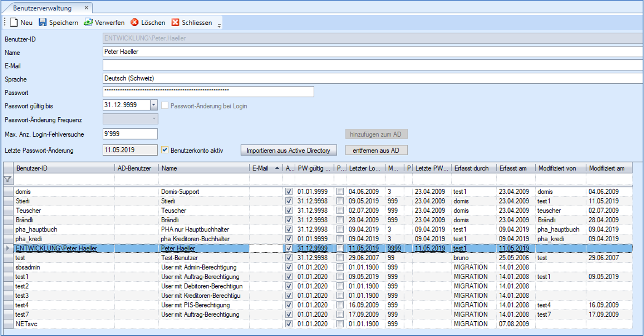Switch to the Benutzerverwaltung tab
Image resolution: width=644 pixels, height=336 pixels.
(x=42, y=8)
